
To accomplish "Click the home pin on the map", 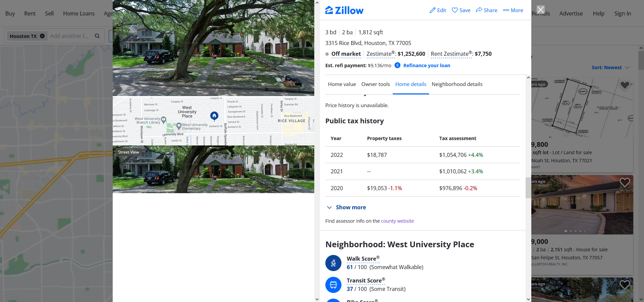I will click(x=214, y=116).
